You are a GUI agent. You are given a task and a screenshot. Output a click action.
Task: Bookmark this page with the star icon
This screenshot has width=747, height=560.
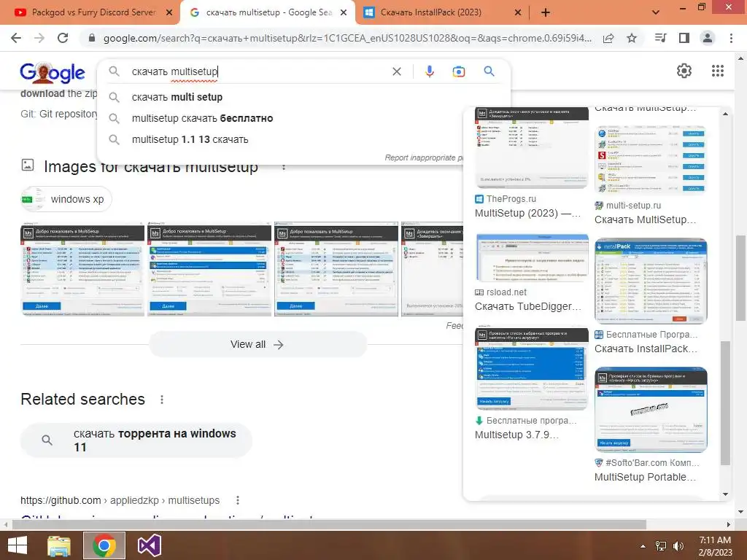click(632, 38)
